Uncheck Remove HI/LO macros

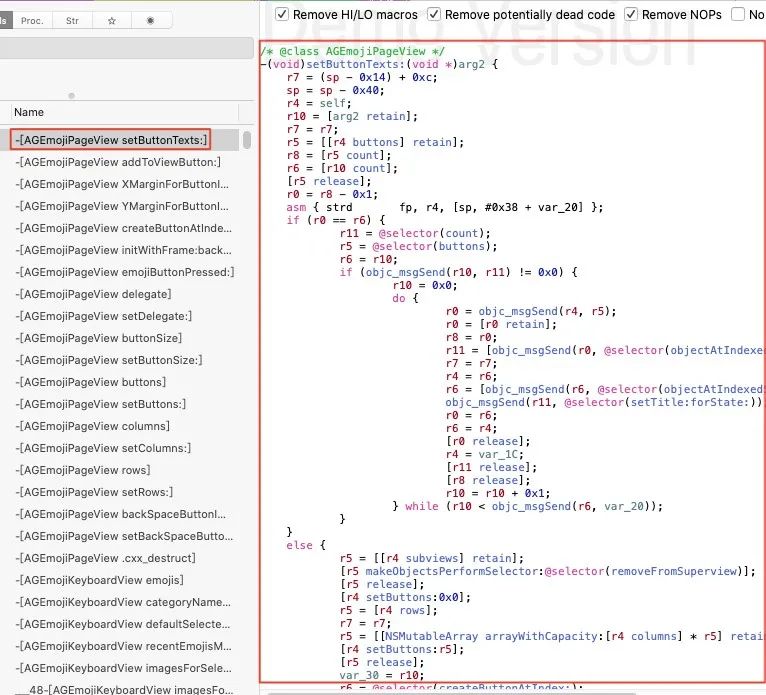(x=282, y=15)
